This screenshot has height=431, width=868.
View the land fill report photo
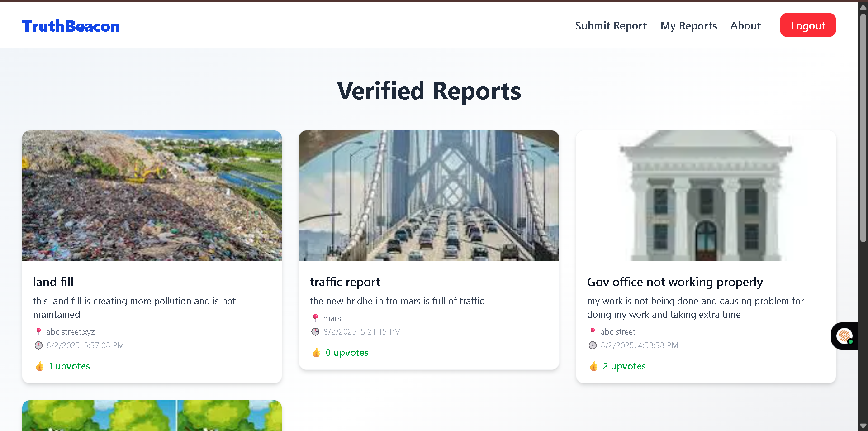coord(152,195)
